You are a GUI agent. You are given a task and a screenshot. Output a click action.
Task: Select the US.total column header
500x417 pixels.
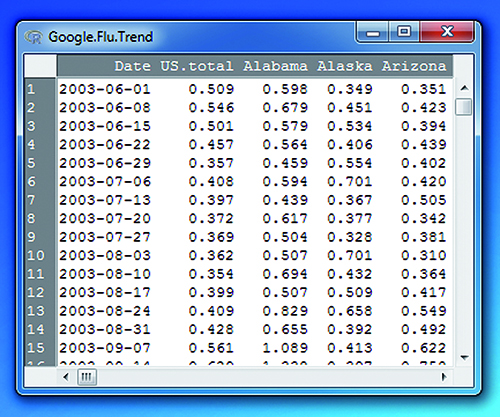pos(197,66)
